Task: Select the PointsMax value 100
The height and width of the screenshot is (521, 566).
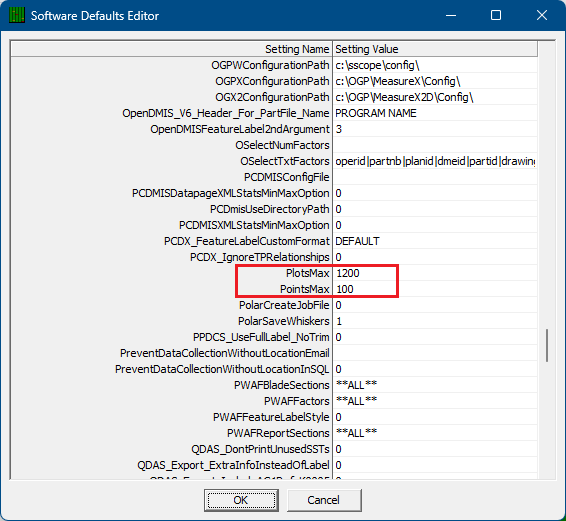Action: point(435,289)
